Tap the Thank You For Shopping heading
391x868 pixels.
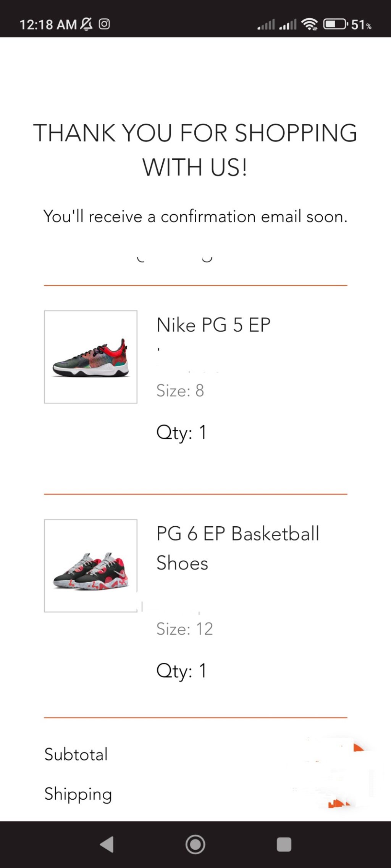pyautogui.click(x=195, y=150)
